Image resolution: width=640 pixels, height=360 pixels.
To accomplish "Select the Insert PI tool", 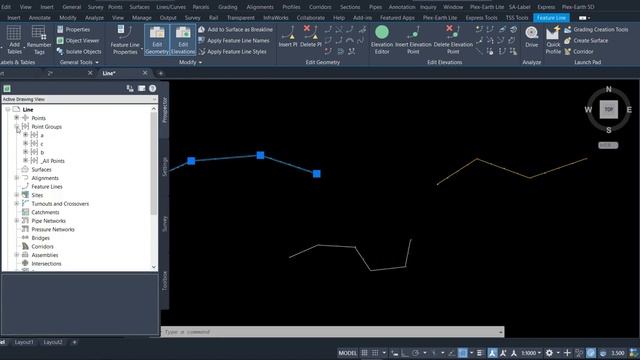I will (x=288, y=36).
